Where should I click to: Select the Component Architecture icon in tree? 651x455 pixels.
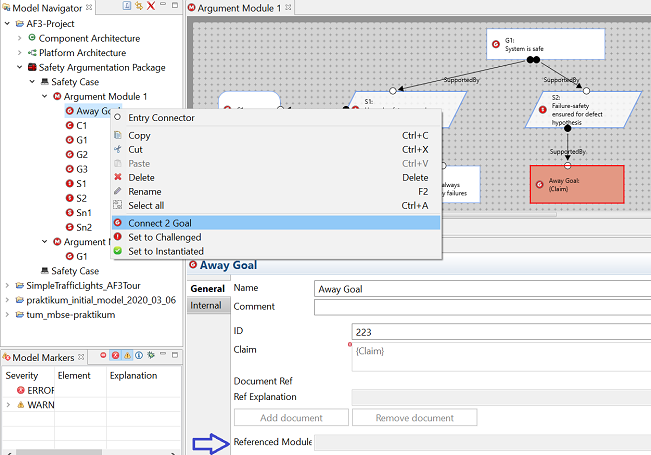click(32, 38)
